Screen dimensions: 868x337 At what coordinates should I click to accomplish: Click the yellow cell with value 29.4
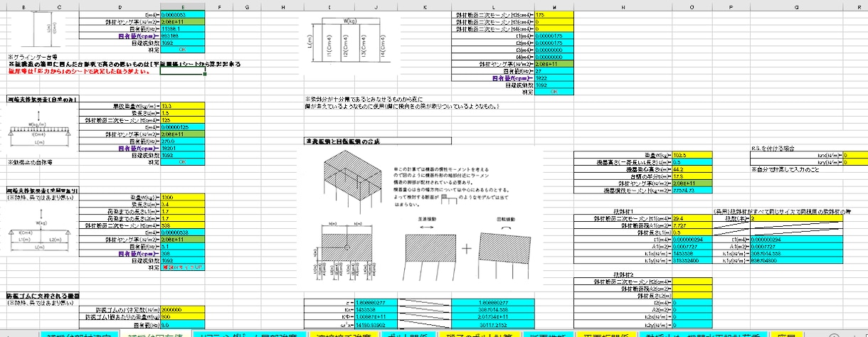click(692, 218)
